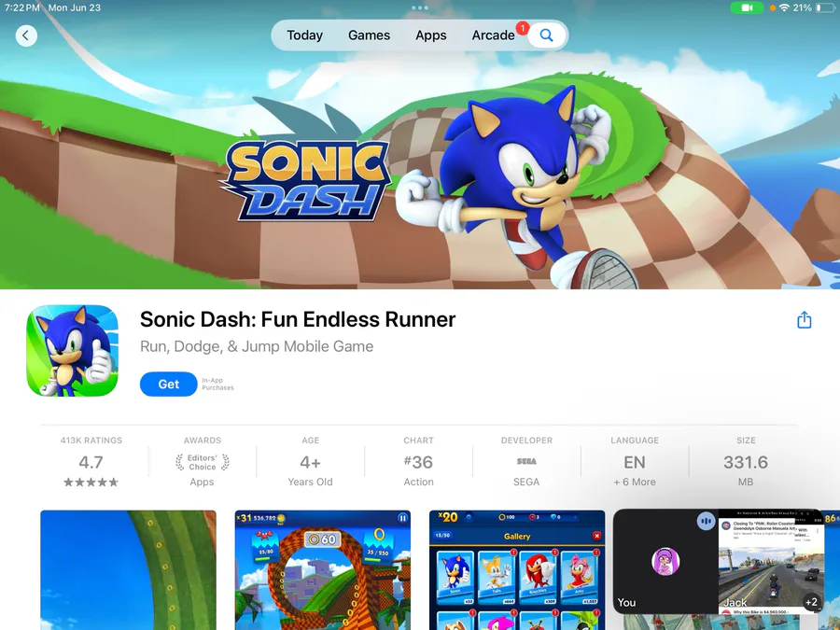Open the Arcade tab

(x=494, y=35)
